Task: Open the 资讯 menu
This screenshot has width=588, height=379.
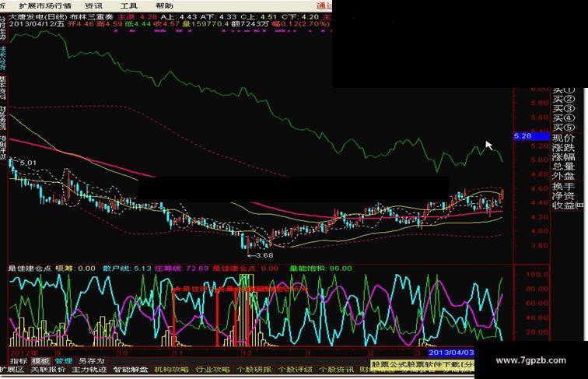Action: 93,6
